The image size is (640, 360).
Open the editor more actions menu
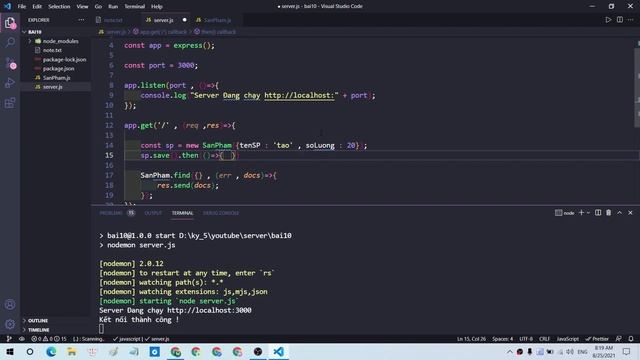[631, 20]
